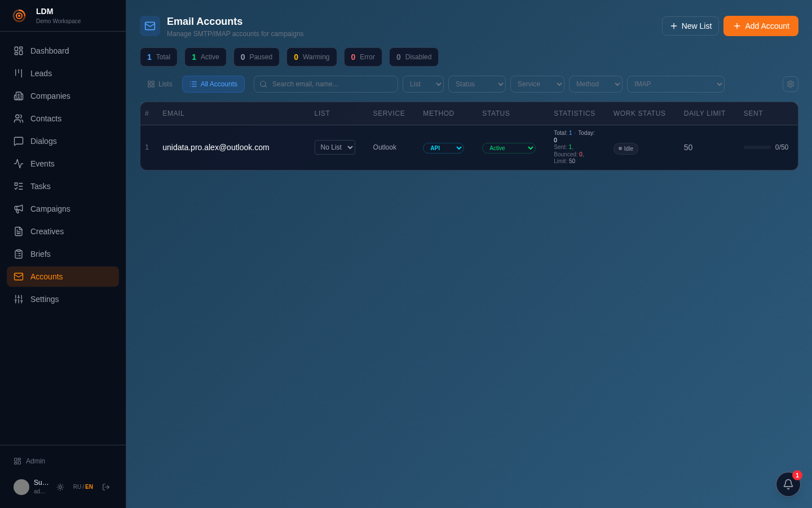The height and width of the screenshot is (508, 812).
Task: Open Briefs in the sidebar
Action: (x=63, y=254)
